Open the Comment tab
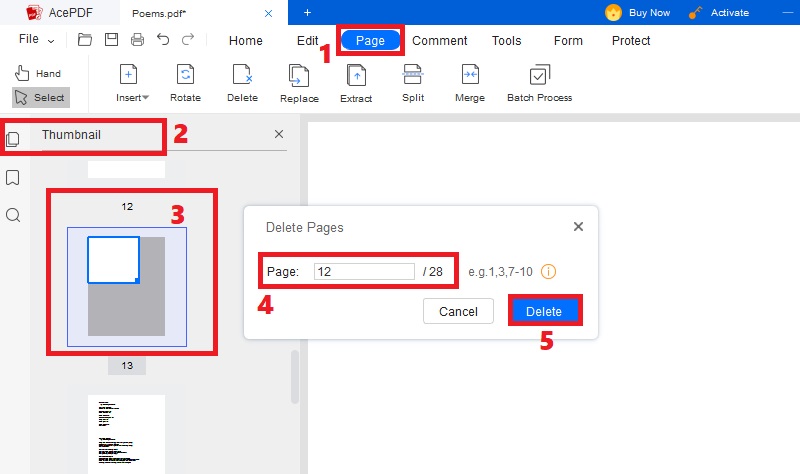 pyautogui.click(x=440, y=41)
